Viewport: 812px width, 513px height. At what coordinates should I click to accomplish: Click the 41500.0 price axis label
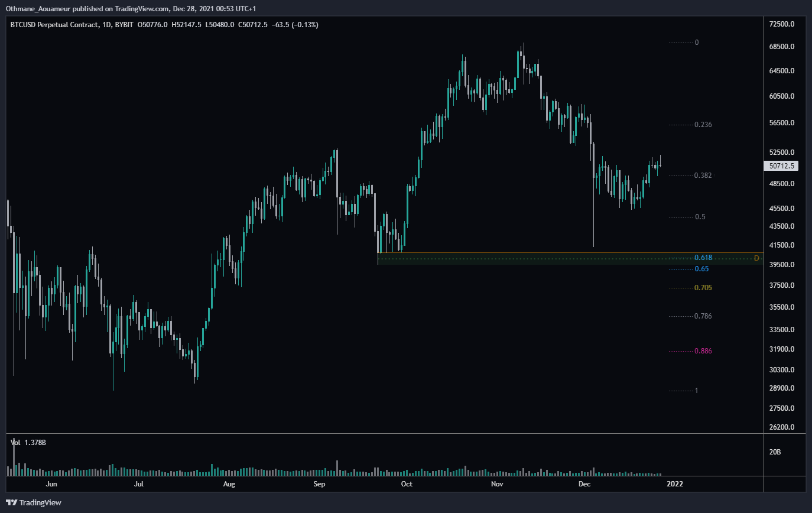pos(781,245)
